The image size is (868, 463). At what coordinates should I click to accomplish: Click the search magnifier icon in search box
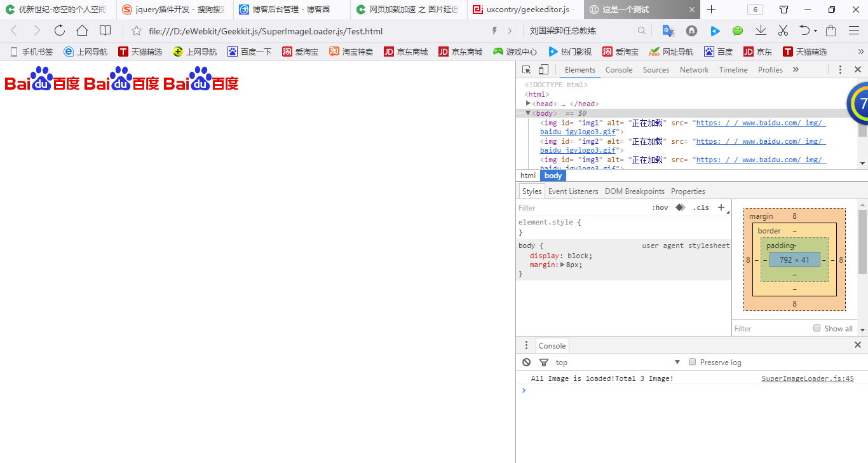pos(642,31)
